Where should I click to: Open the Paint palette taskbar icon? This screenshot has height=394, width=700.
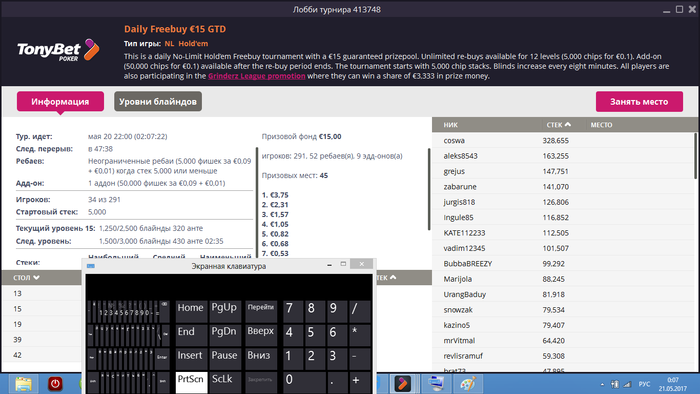click(467, 384)
